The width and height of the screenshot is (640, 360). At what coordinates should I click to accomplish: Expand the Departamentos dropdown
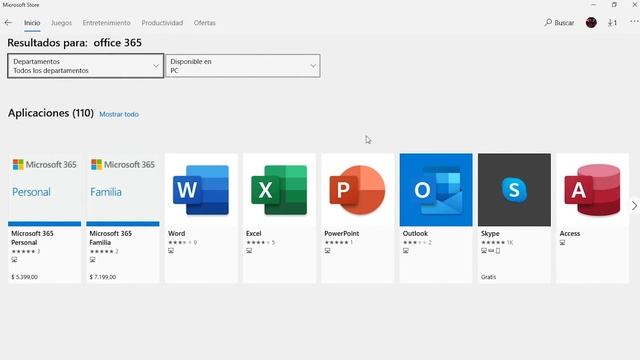pos(85,66)
